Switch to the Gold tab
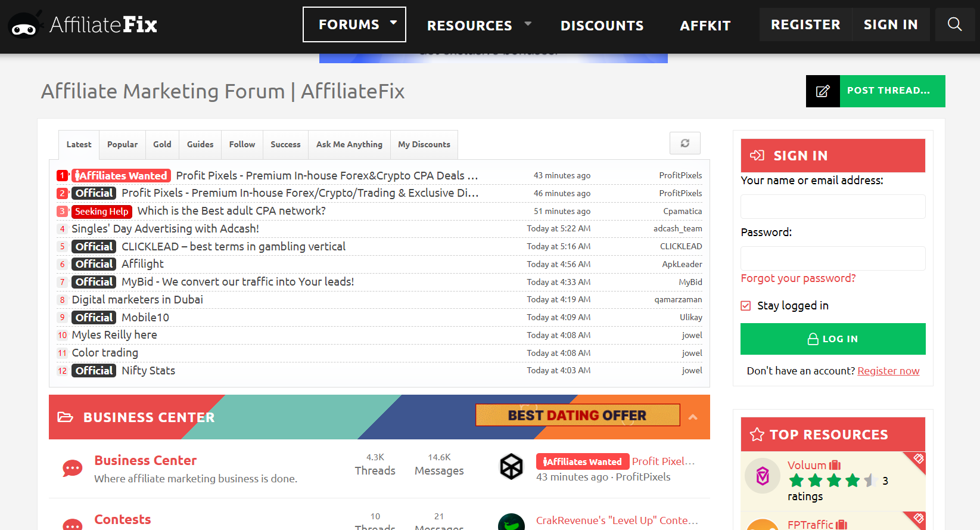980x530 pixels. coord(162,144)
